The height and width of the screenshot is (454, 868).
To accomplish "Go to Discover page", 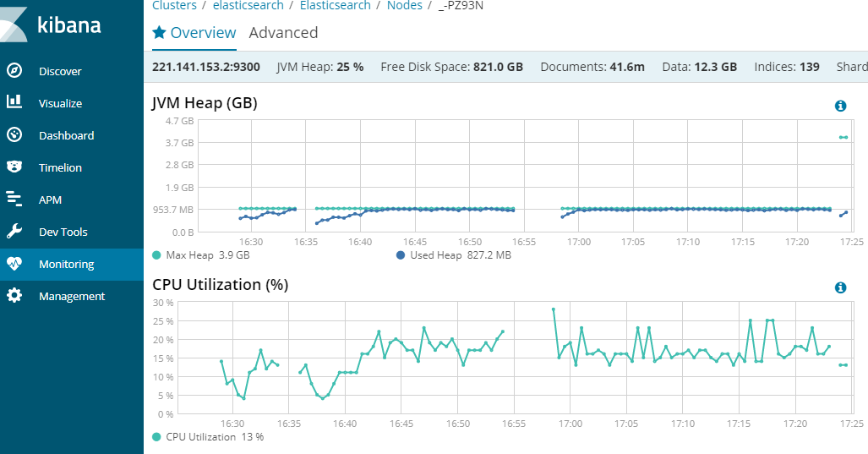I will [x=60, y=71].
